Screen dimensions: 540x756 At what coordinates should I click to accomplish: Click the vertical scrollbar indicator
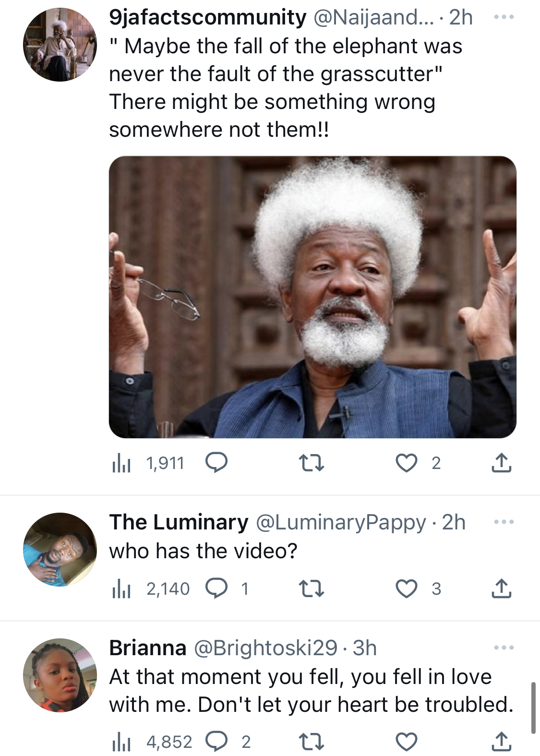pos(533,708)
